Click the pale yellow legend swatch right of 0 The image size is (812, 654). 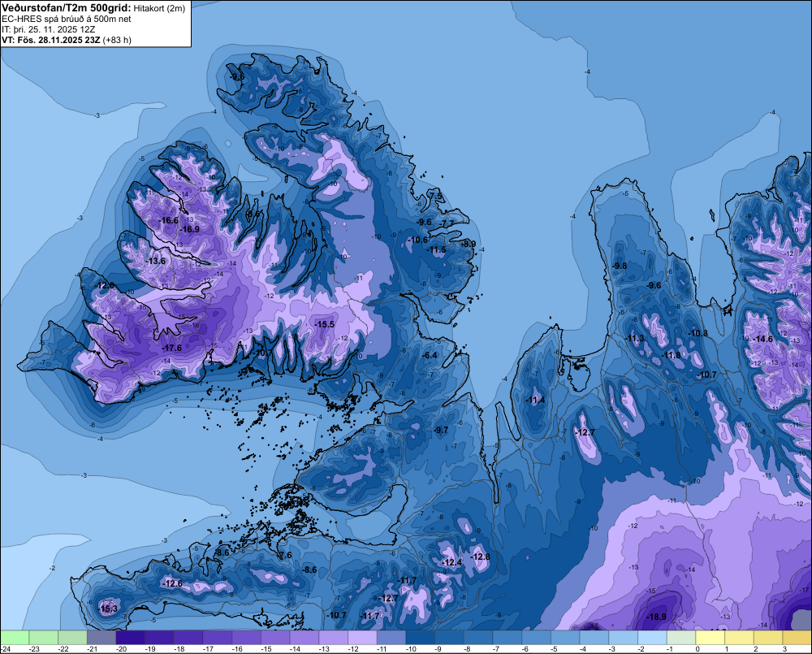pos(710,637)
